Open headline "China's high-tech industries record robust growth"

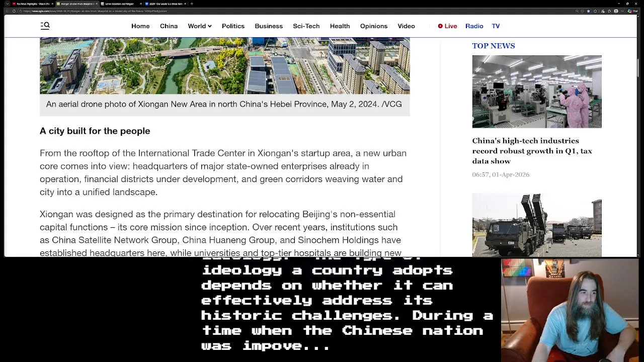point(532,151)
